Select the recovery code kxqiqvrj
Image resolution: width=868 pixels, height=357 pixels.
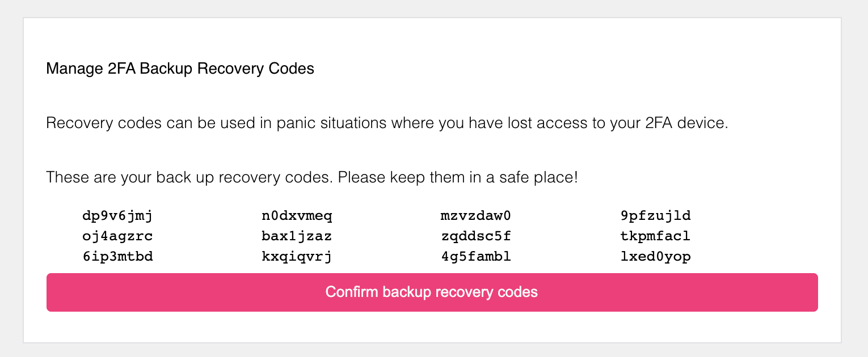[x=297, y=256]
